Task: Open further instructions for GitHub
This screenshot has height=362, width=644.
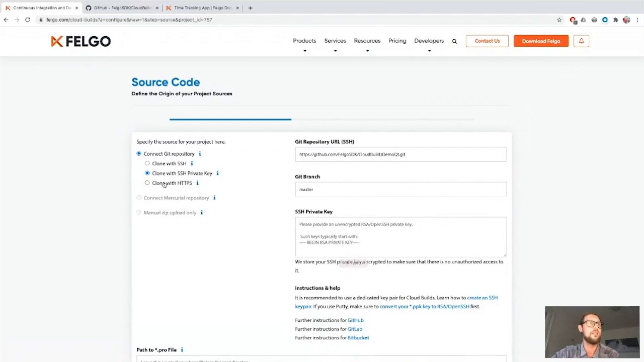Action: [355, 320]
